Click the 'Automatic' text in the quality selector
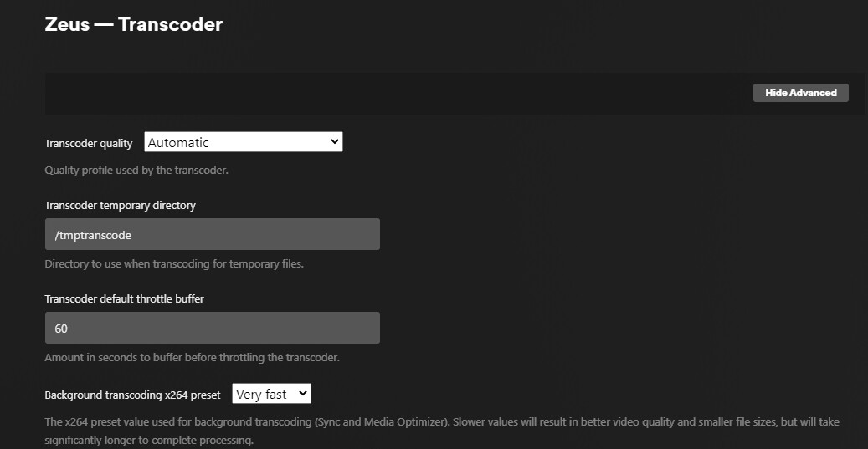Image resolution: width=868 pixels, height=449 pixels. click(x=178, y=143)
